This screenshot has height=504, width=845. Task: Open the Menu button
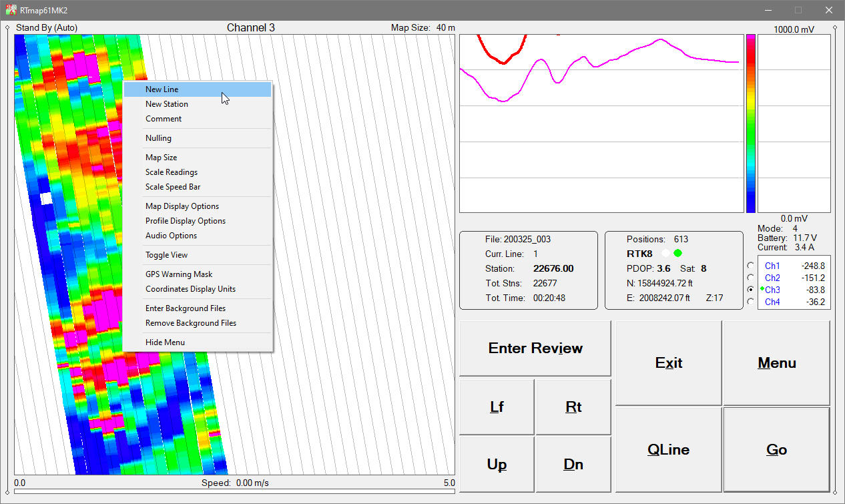(x=777, y=363)
